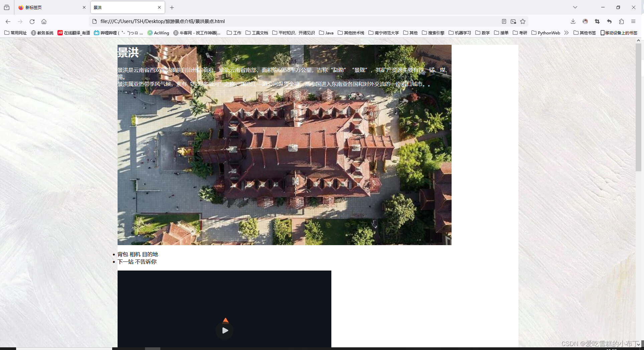
Task: Click the undo arrow toolbar icon
Action: tap(609, 21)
